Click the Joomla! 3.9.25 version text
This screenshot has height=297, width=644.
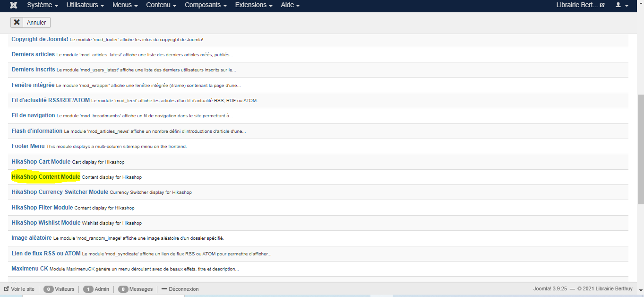(550, 289)
